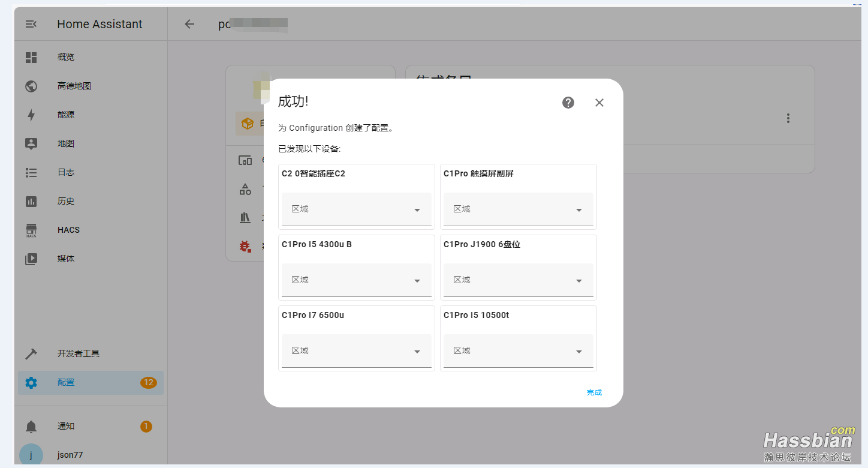
Task: Select the HACS sidebar item
Action: click(x=91, y=230)
